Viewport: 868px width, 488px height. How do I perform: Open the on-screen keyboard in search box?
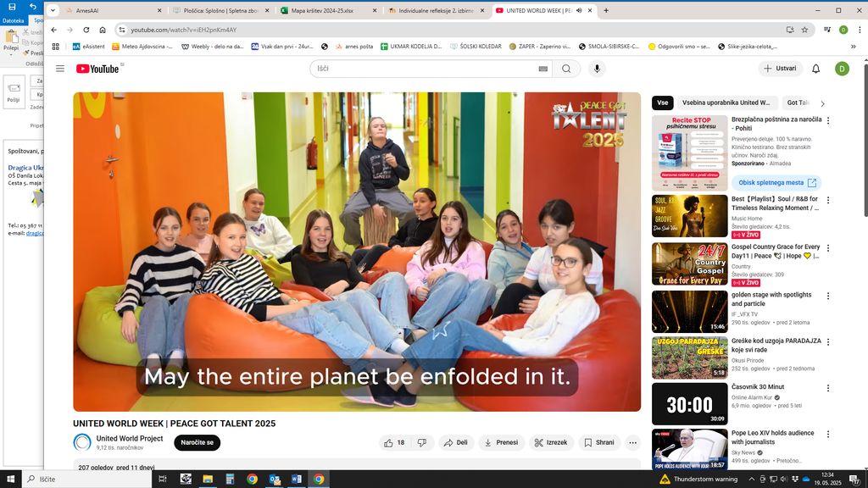(x=542, y=69)
